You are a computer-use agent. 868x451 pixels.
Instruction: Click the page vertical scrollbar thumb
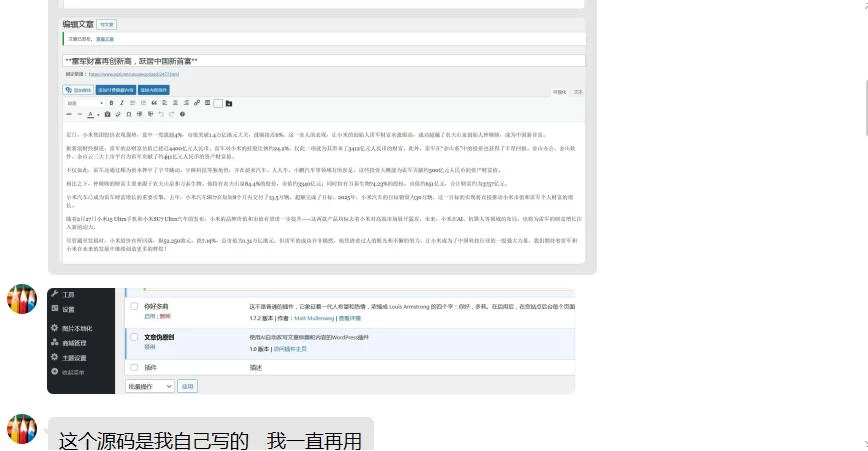(865, 108)
